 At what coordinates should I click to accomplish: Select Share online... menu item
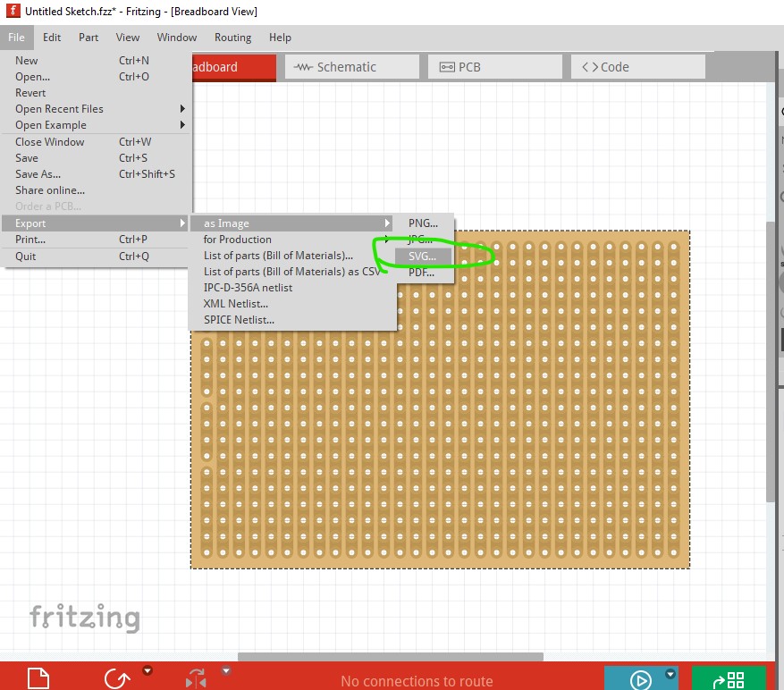point(97,190)
